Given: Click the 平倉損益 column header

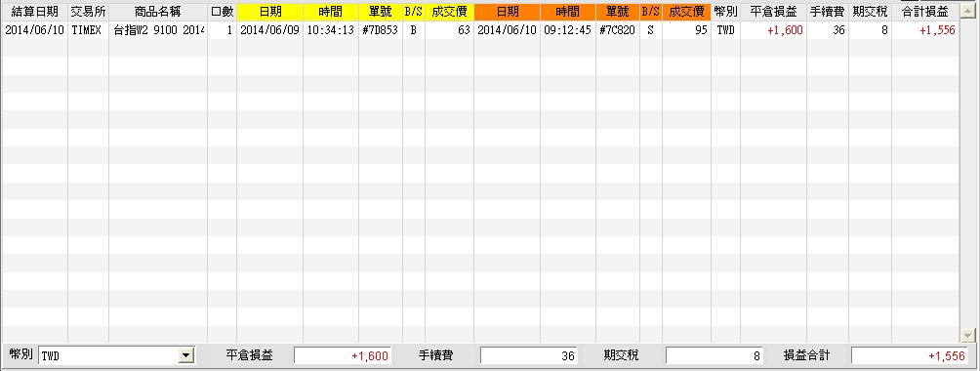Looking at the screenshot, I should [x=773, y=12].
